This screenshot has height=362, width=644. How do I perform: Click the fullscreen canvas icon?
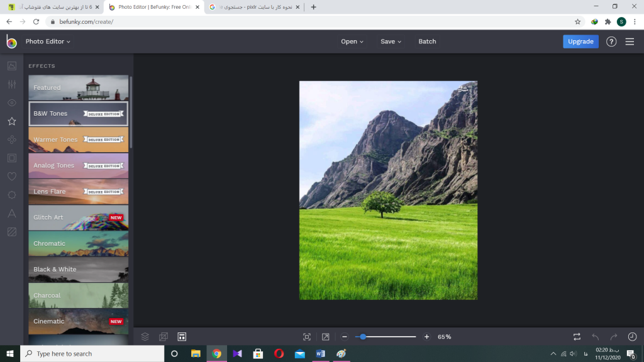pos(325,337)
